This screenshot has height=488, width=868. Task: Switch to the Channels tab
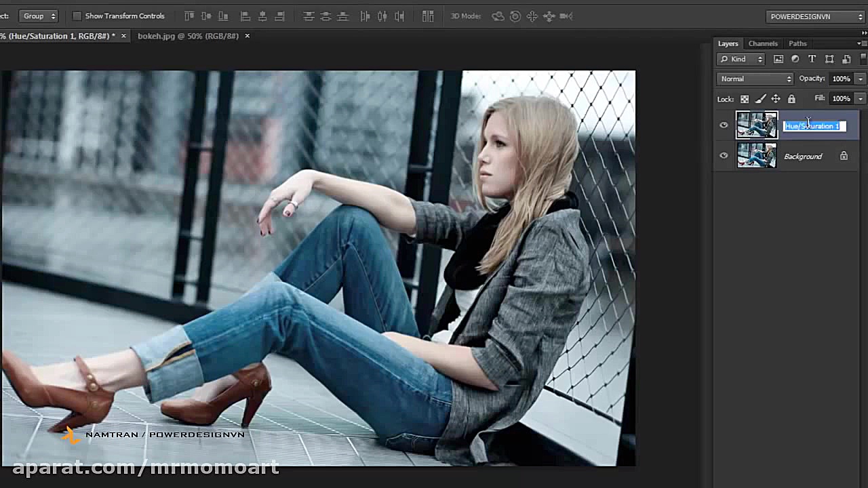(x=763, y=43)
